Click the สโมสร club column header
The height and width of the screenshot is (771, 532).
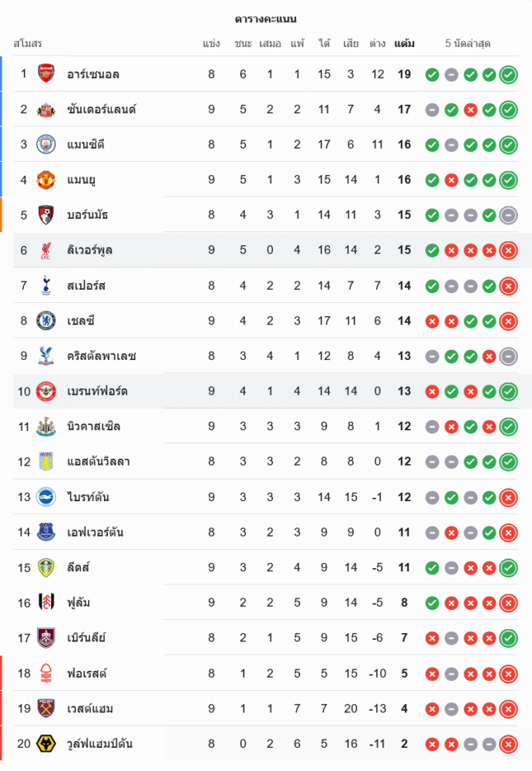[28, 44]
